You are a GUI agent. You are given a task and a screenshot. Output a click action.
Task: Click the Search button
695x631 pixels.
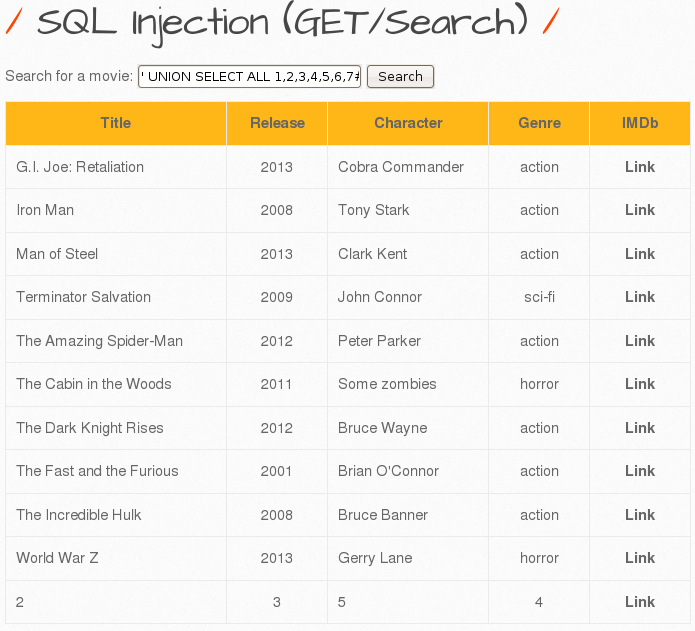(400, 77)
